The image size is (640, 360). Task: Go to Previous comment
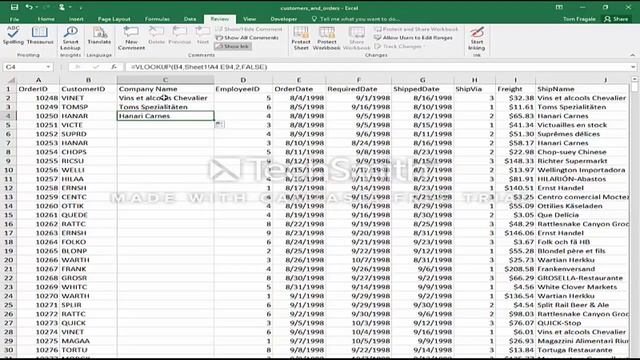(x=180, y=36)
